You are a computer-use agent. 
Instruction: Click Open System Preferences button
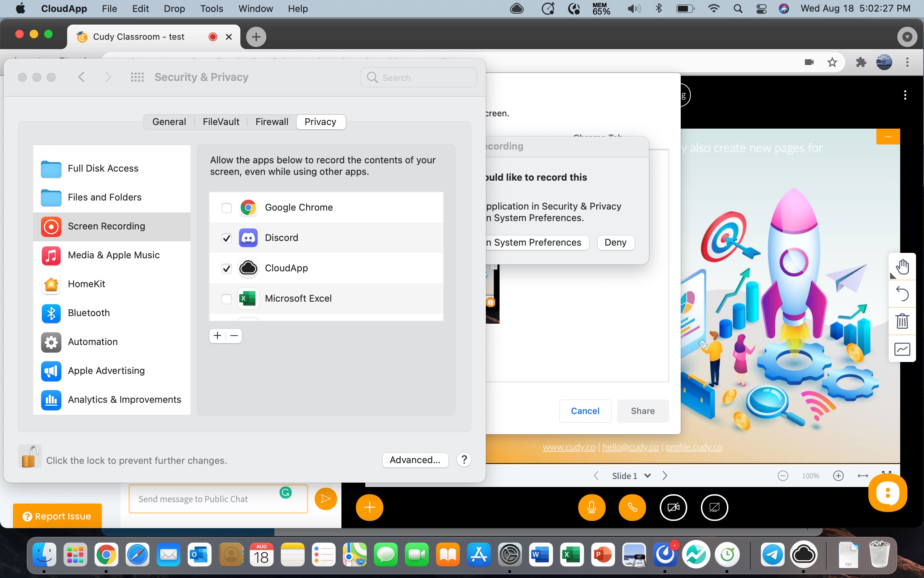coord(537,242)
